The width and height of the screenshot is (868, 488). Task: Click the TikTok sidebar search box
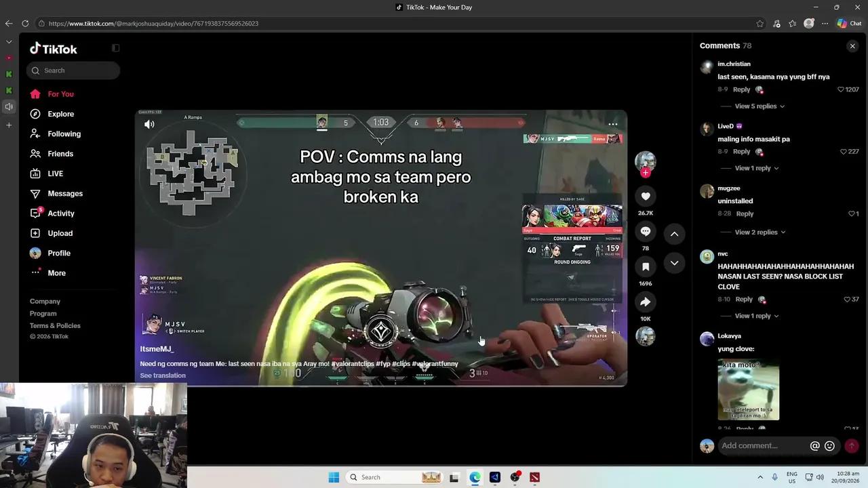click(73, 70)
